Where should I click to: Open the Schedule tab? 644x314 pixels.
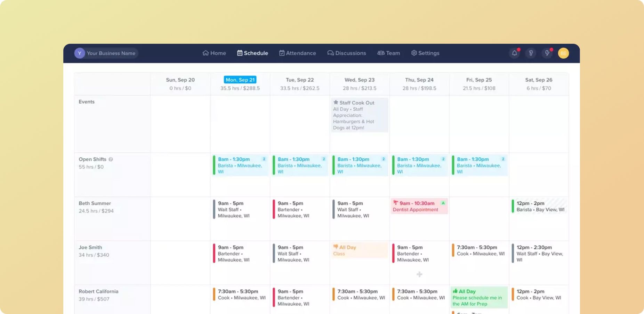click(x=252, y=53)
